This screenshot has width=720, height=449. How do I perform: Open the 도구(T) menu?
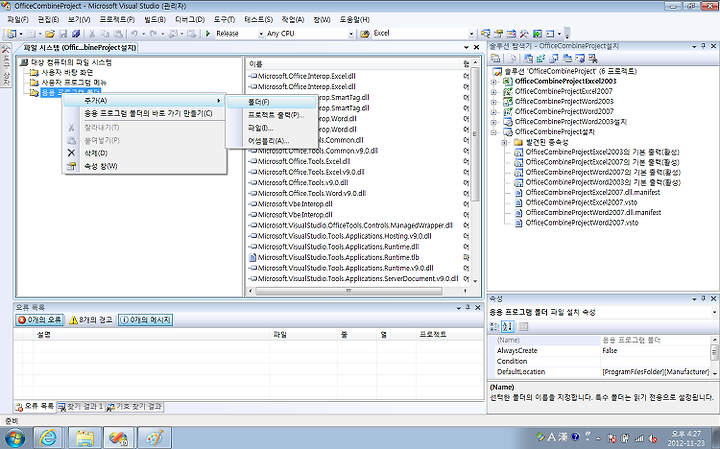tap(224, 20)
